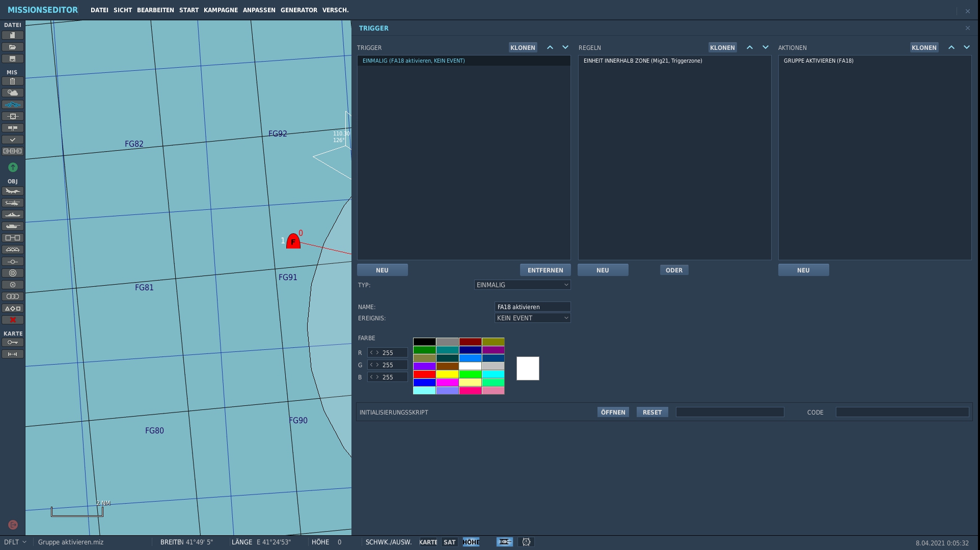Screen dimensions: 980x550
Task: Select the helicopter group placement tool
Action: [x=13, y=203]
